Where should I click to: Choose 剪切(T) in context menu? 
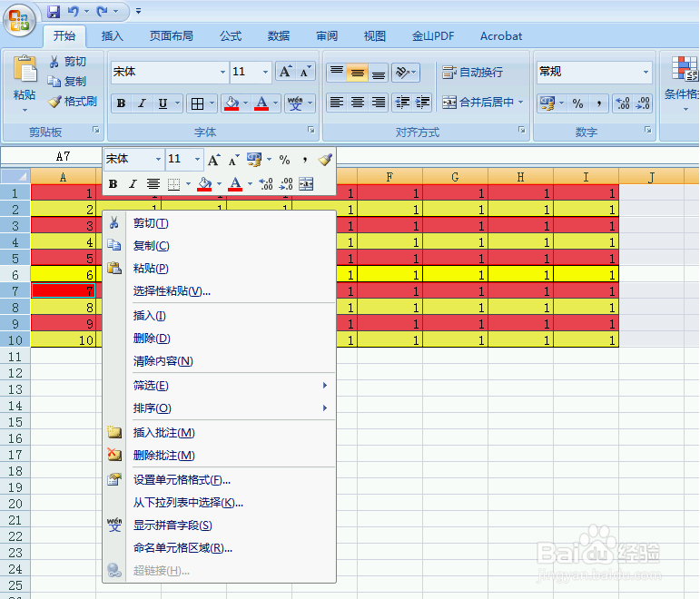(219, 223)
